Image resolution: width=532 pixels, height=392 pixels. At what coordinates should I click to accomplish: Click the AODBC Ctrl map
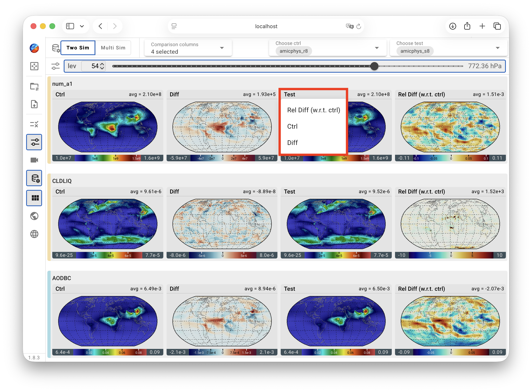pos(108,321)
